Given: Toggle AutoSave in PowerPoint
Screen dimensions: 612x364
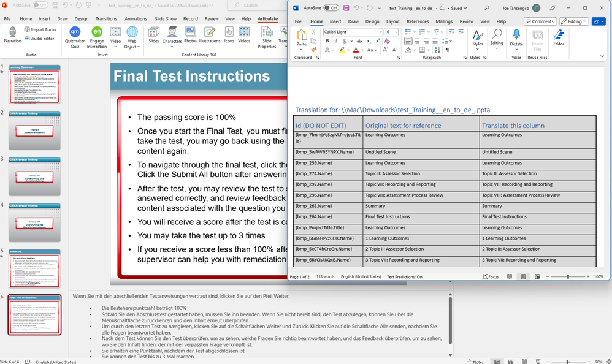Looking at the screenshot, I should coord(40,5).
